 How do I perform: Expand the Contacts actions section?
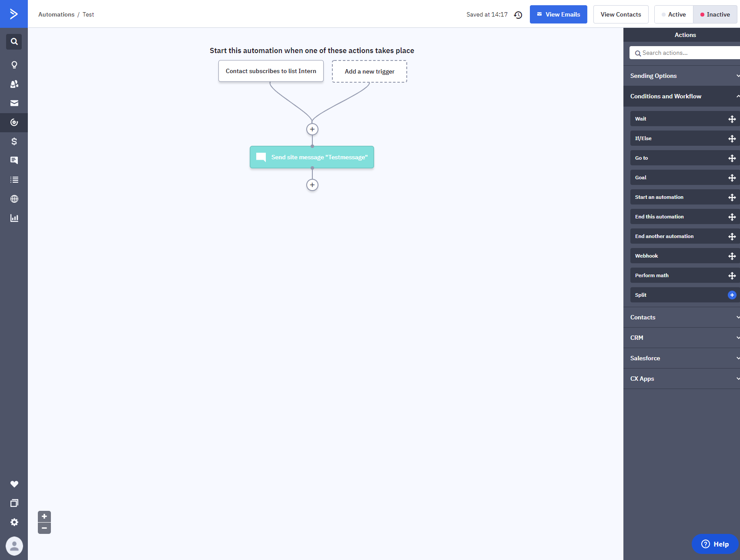pos(682,317)
